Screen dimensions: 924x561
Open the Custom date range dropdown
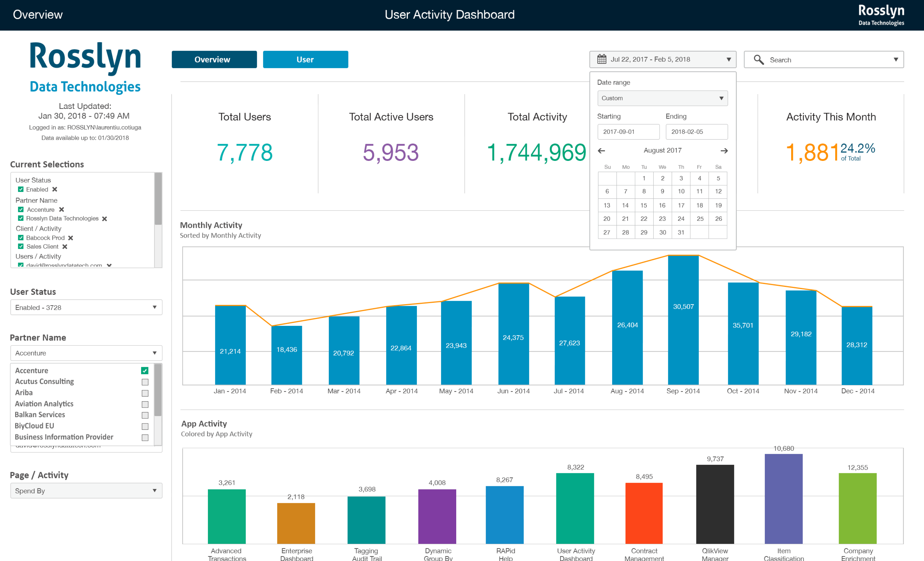(x=662, y=98)
